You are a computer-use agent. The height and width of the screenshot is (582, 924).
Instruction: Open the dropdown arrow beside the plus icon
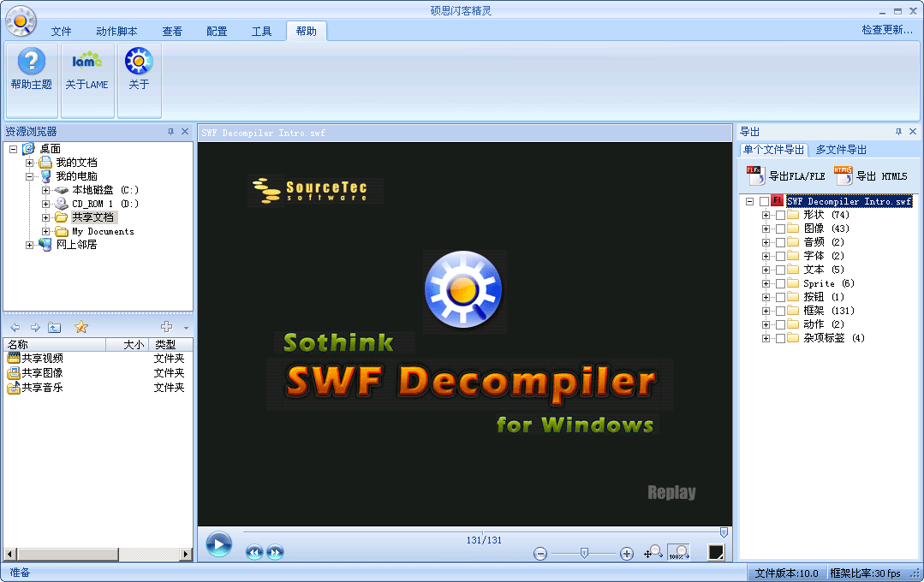[186, 328]
